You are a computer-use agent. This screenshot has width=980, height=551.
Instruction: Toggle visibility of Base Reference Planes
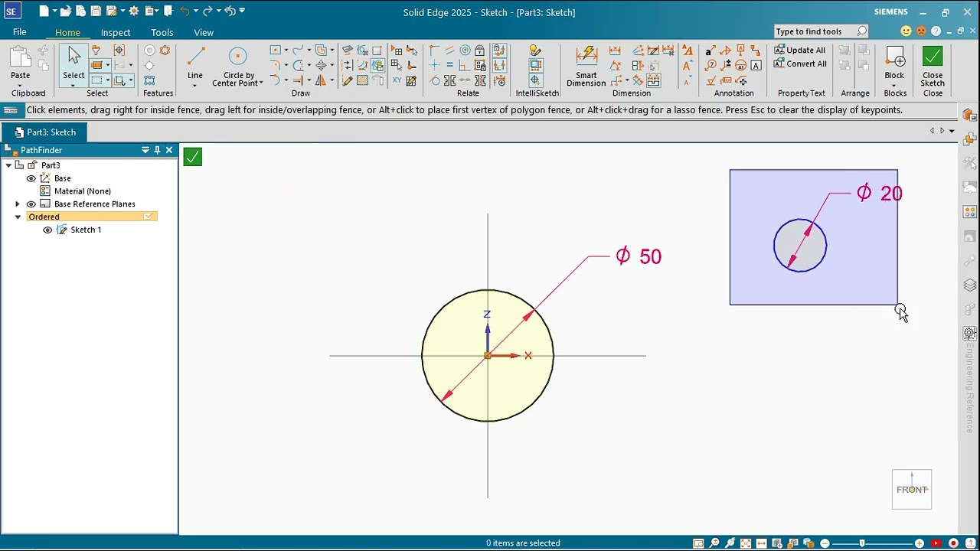click(x=31, y=204)
